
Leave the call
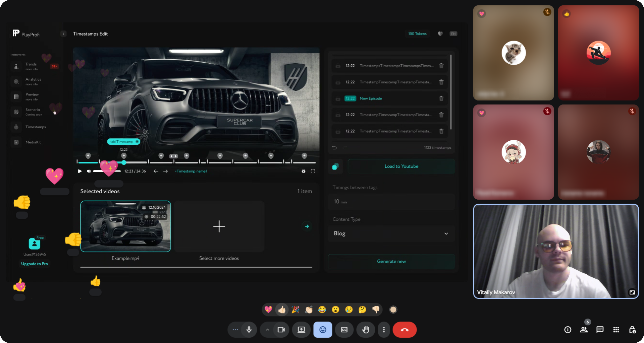pyautogui.click(x=405, y=330)
